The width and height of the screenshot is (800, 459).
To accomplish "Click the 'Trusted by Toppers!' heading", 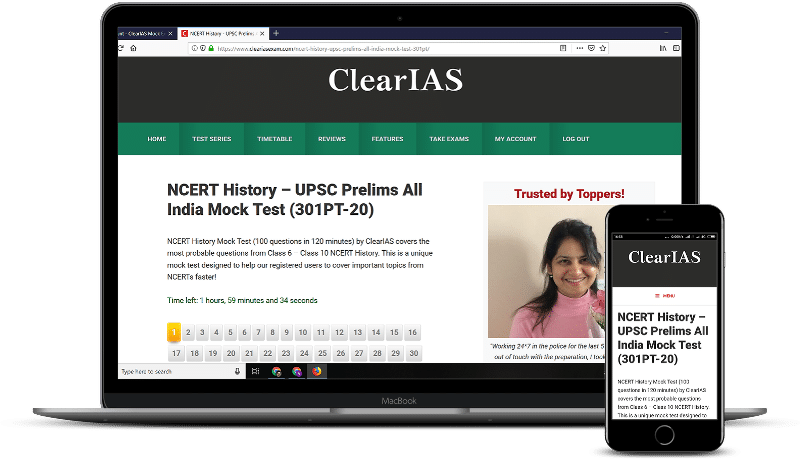I will point(569,194).
